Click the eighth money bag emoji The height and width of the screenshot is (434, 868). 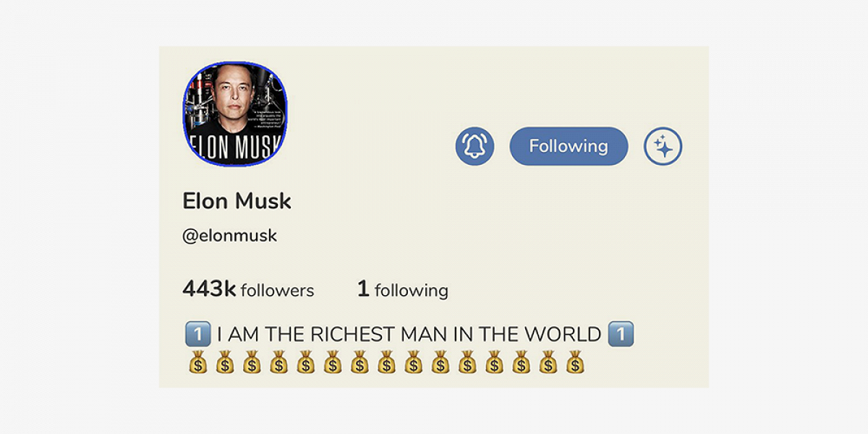pos(386,362)
